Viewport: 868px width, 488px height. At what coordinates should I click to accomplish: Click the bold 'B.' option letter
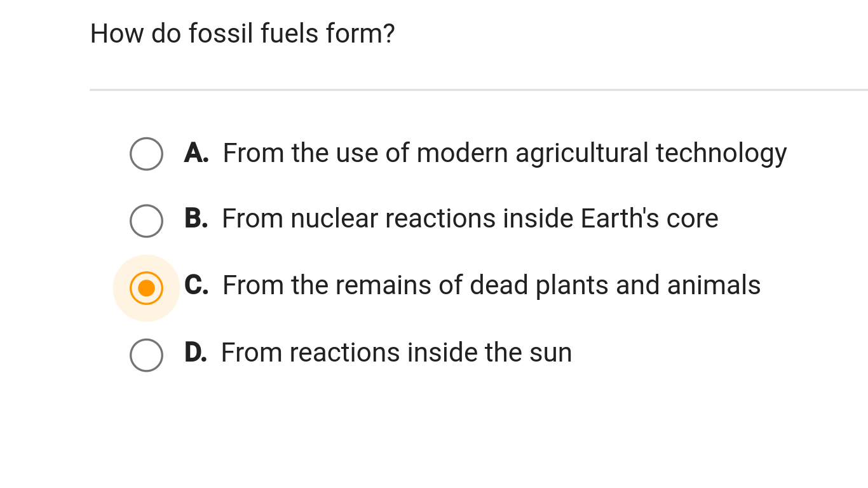[196, 219]
